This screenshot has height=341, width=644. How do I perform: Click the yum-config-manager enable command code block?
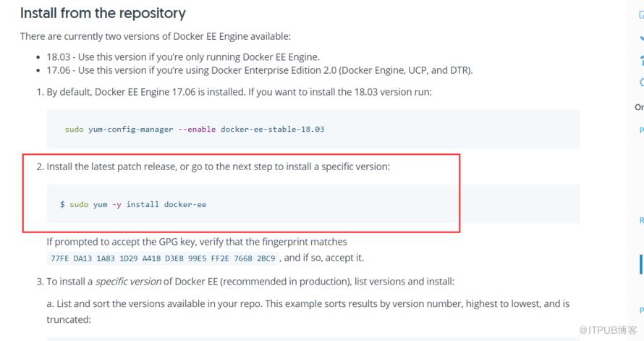click(313, 129)
